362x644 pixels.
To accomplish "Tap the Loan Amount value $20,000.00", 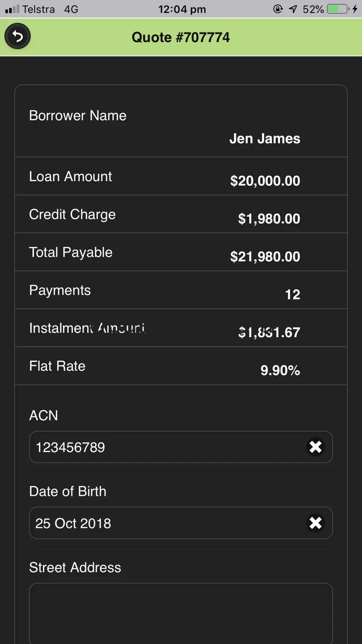I will [x=265, y=181].
